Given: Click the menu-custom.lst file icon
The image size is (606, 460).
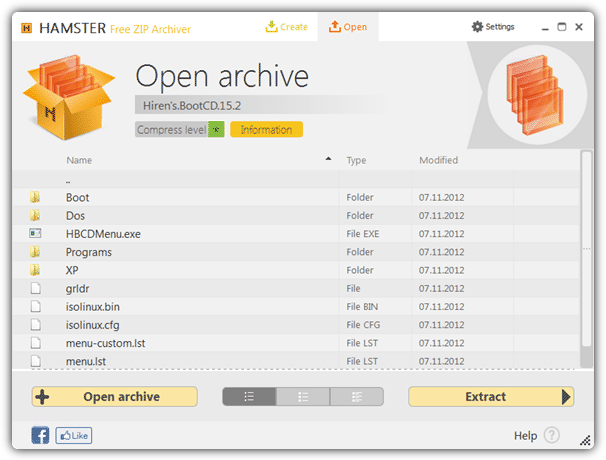Looking at the screenshot, I should 36,343.
